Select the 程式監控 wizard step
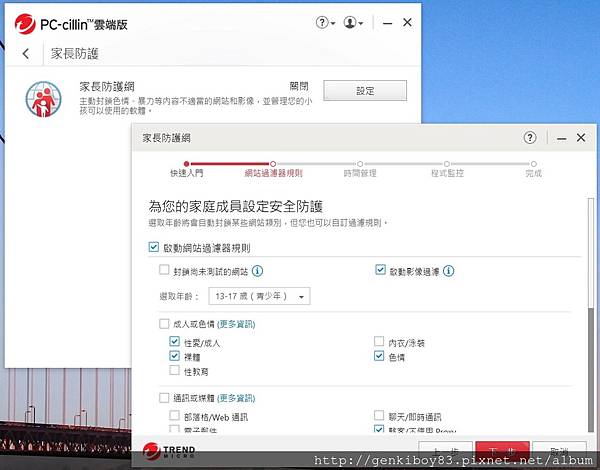This screenshot has height=470, width=600. point(447,170)
